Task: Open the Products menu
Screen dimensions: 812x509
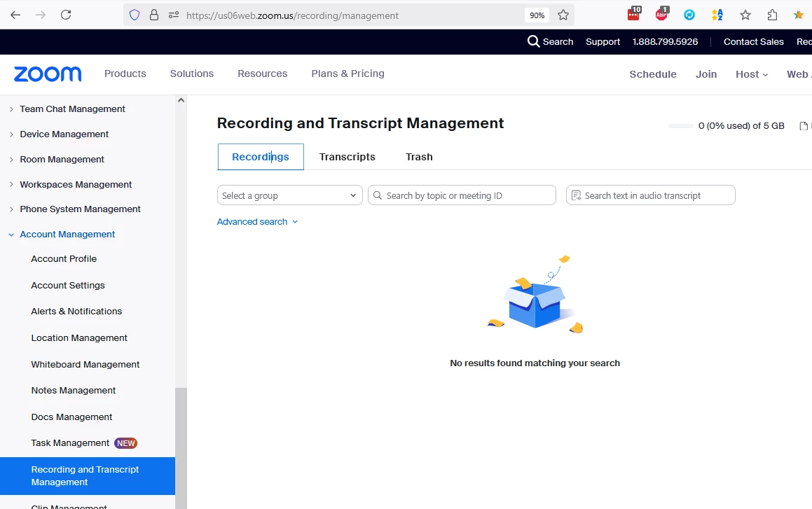Action: point(125,74)
